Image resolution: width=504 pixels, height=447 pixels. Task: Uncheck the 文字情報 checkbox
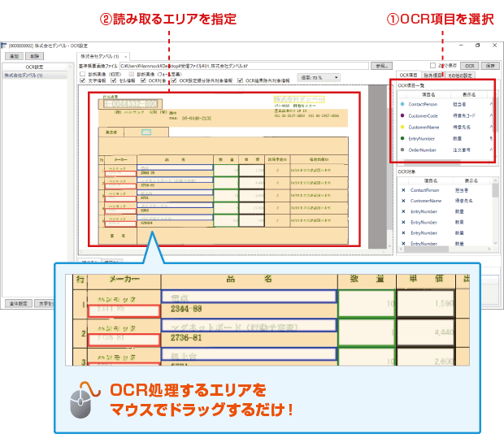(x=82, y=80)
